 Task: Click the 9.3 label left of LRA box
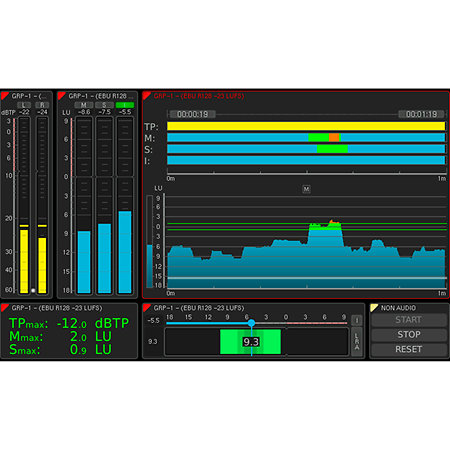point(152,342)
